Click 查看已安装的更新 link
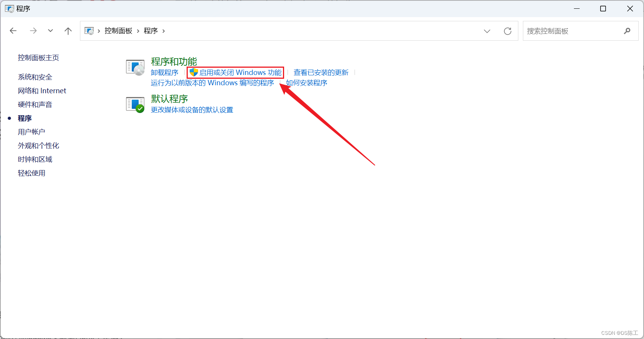644x339 pixels. pyautogui.click(x=321, y=73)
